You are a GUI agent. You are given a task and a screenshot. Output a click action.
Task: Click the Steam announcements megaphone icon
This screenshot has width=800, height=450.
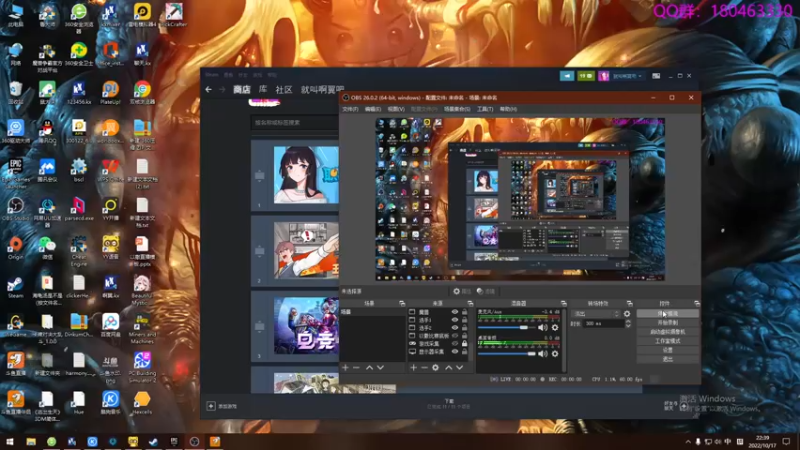(x=567, y=76)
